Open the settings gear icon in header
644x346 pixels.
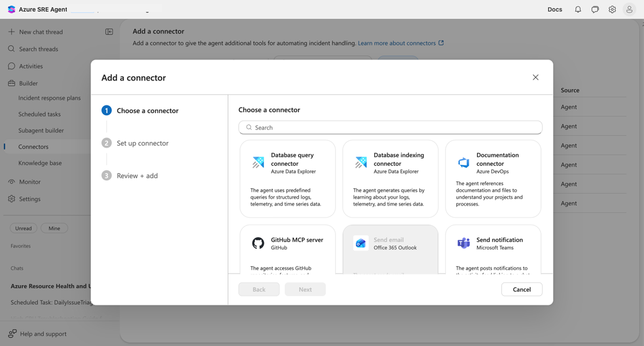pyautogui.click(x=612, y=10)
